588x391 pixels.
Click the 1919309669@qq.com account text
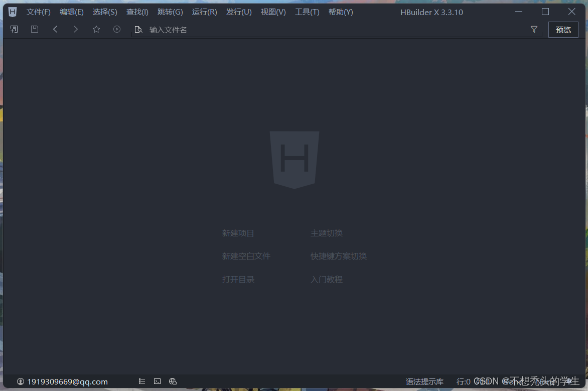[x=68, y=381]
